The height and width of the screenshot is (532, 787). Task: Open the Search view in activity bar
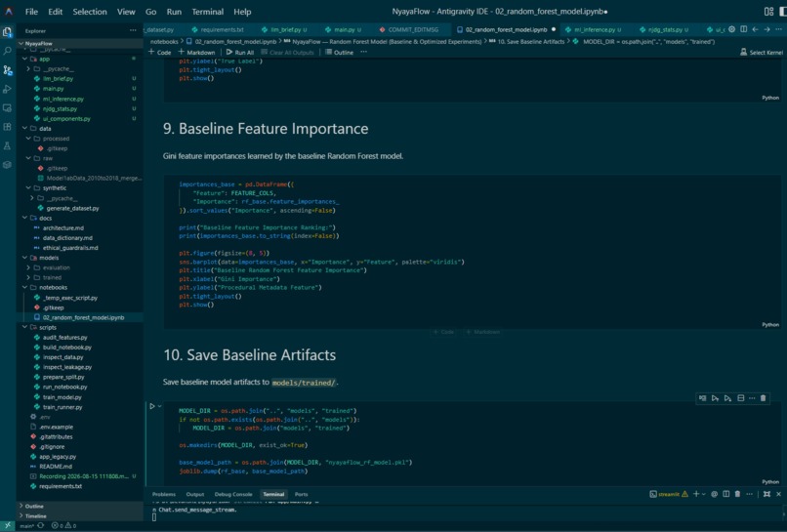pyautogui.click(x=8, y=51)
